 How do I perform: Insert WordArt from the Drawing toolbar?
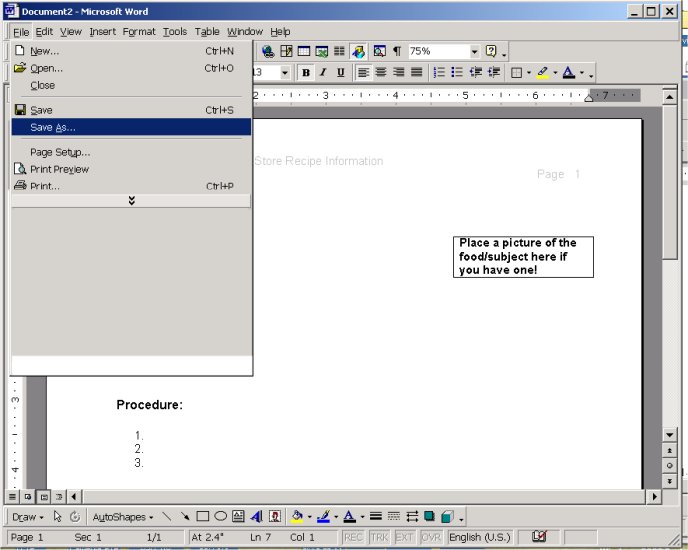click(256, 517)
